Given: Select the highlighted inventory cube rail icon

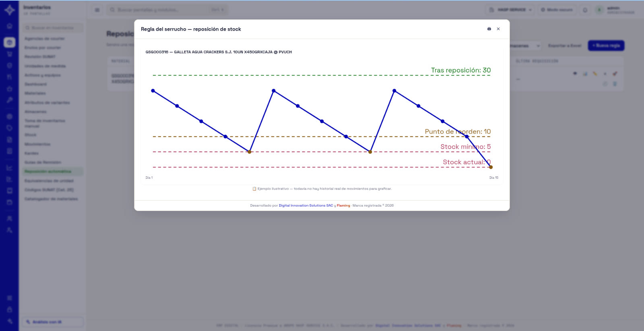Looking at the screenshot, I should [x=10, y=42].
